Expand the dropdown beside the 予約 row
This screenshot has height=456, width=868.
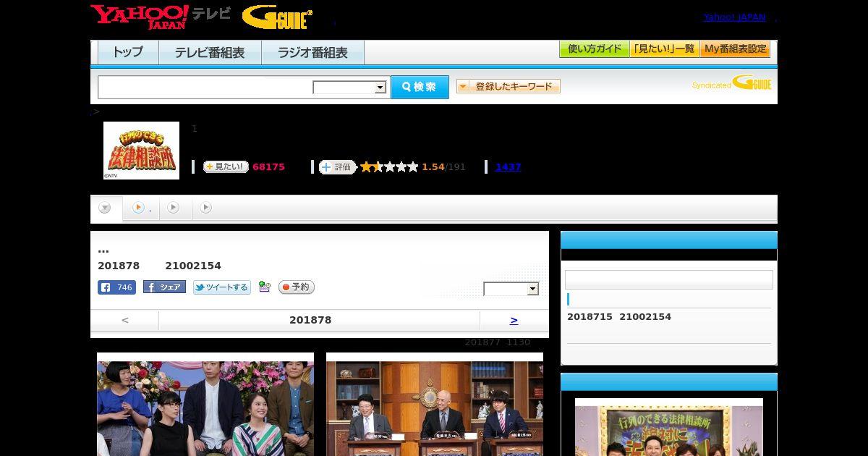tap(511, 289)
